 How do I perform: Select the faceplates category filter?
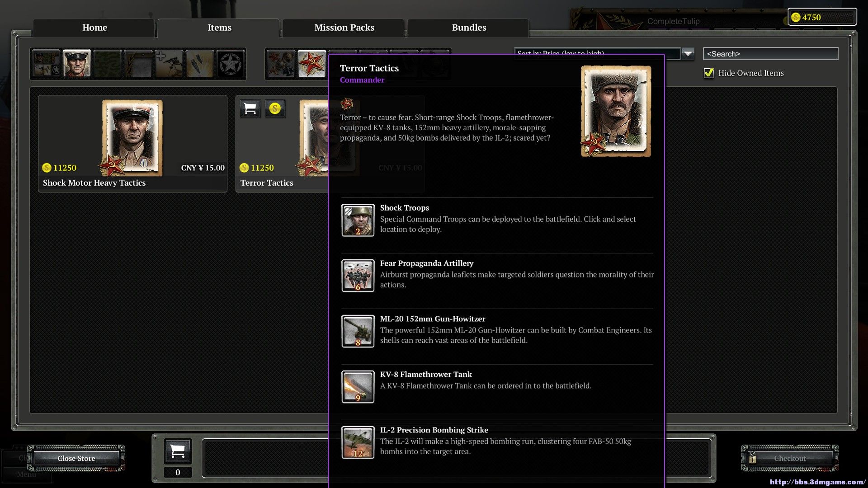click(x=138, y=64)
